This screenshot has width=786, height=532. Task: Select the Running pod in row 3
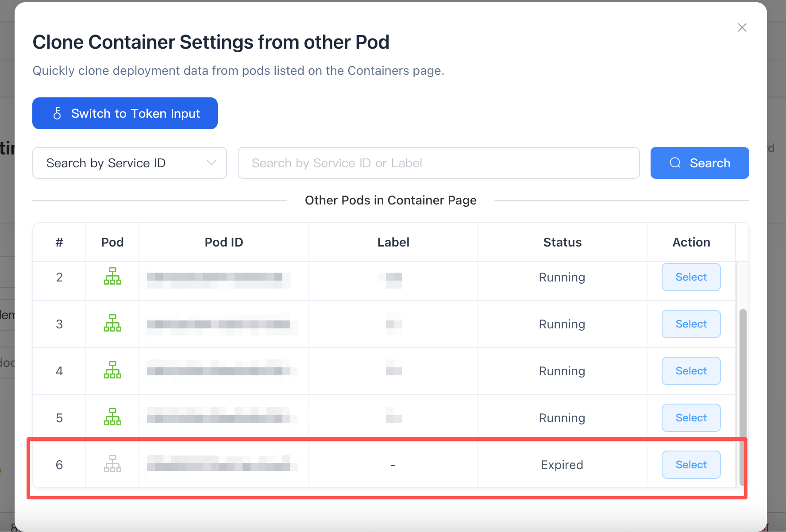point(691,324)
